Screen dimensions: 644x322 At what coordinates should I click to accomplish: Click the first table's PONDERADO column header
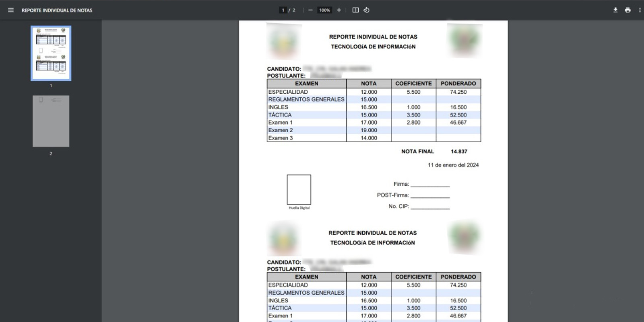(458, 84)
